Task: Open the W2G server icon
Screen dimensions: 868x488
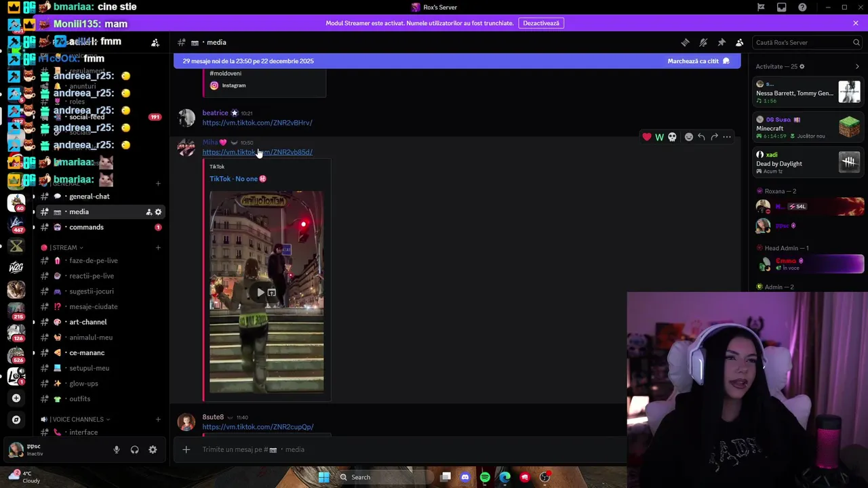Action: 16,267
